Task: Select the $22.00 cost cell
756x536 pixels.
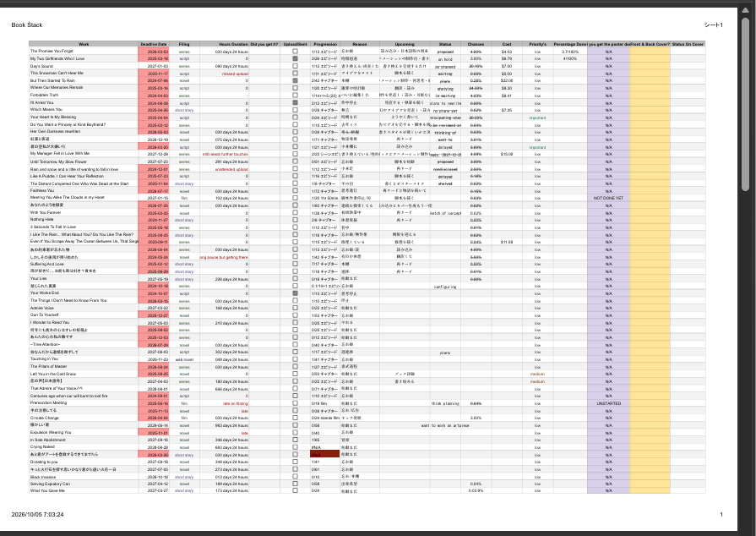Action: (x=507, y=80)
